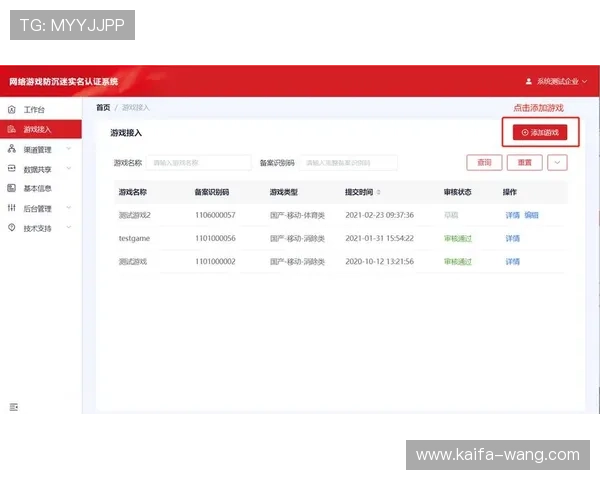The height and width of the screenshot is (480, 600).
Task: Click the 基本信息 sidebar icon
Action: (12, 188)
